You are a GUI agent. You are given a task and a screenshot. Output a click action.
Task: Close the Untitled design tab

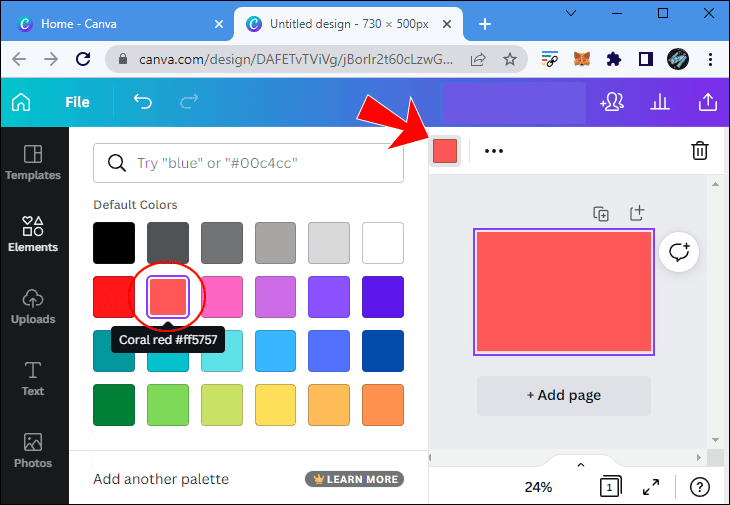(x=446, y=24)
